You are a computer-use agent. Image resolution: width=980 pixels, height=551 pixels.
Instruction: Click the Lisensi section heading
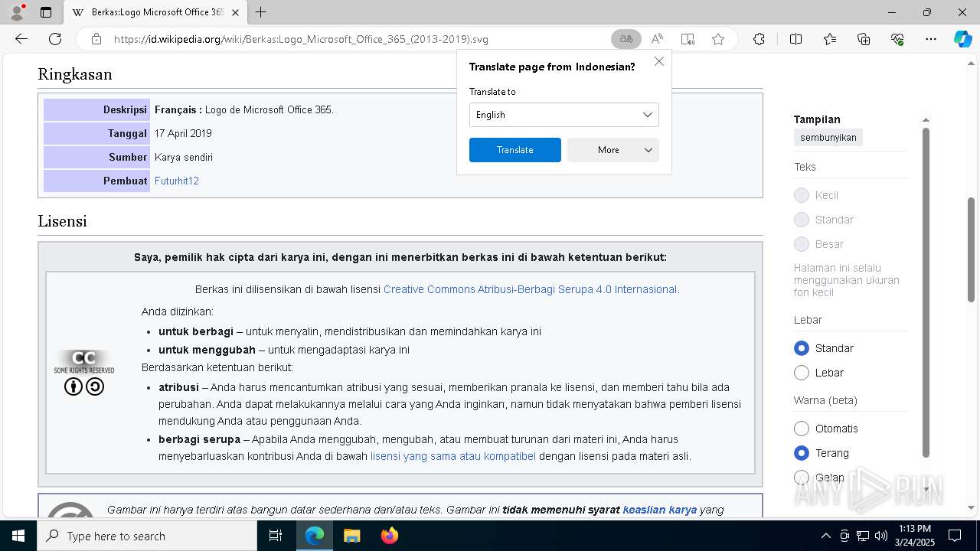(x=62, y=221)
